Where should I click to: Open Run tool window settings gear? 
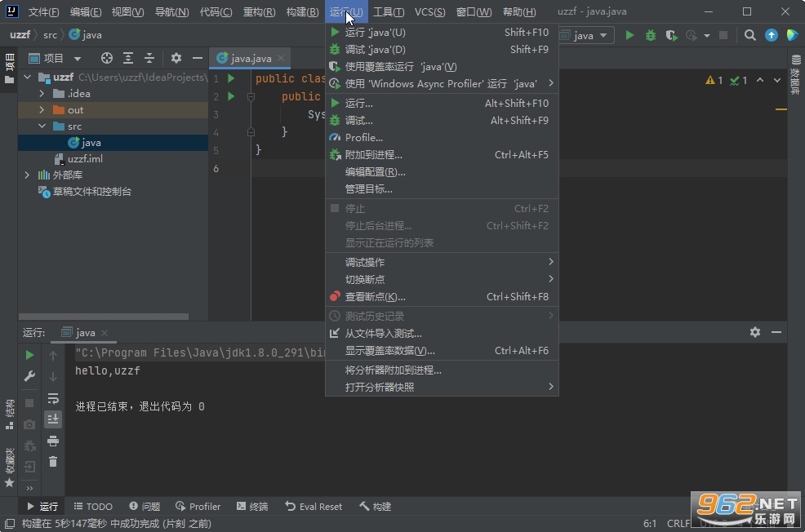(x=754, y=332)
